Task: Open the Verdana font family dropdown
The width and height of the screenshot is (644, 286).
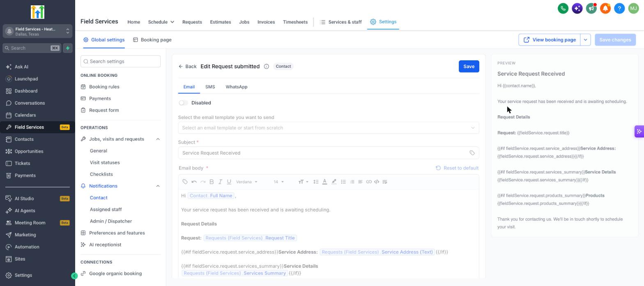Action: pyautogui.click(x=247, y=182)
